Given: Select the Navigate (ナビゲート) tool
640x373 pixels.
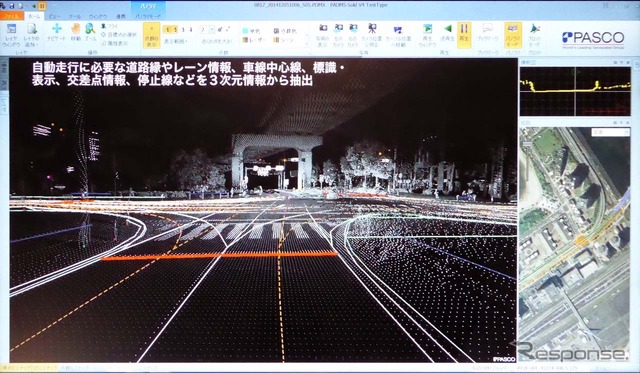Looking at the screenshot, I should (x=56, y=32).
